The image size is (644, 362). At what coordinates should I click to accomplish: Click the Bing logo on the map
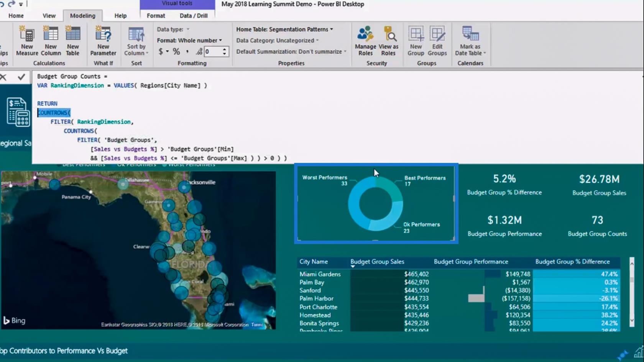click(x=14, y=321)
